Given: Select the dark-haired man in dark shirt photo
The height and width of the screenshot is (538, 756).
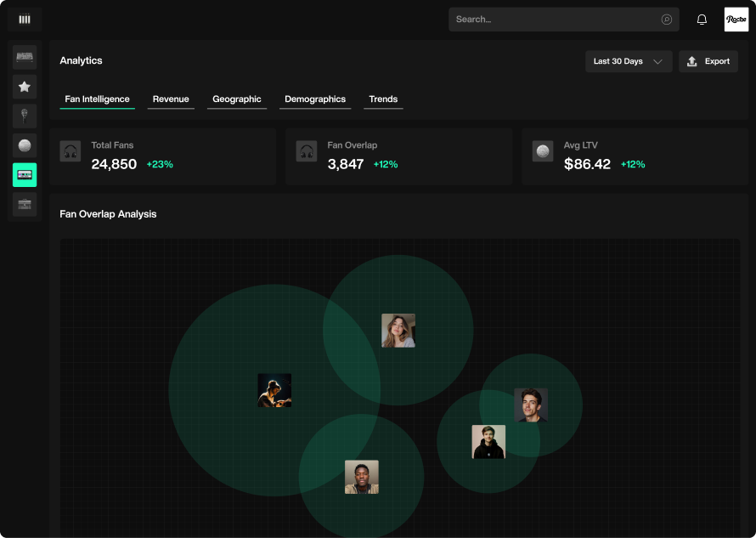Looking at the screenshot, I should coord(531,405).
